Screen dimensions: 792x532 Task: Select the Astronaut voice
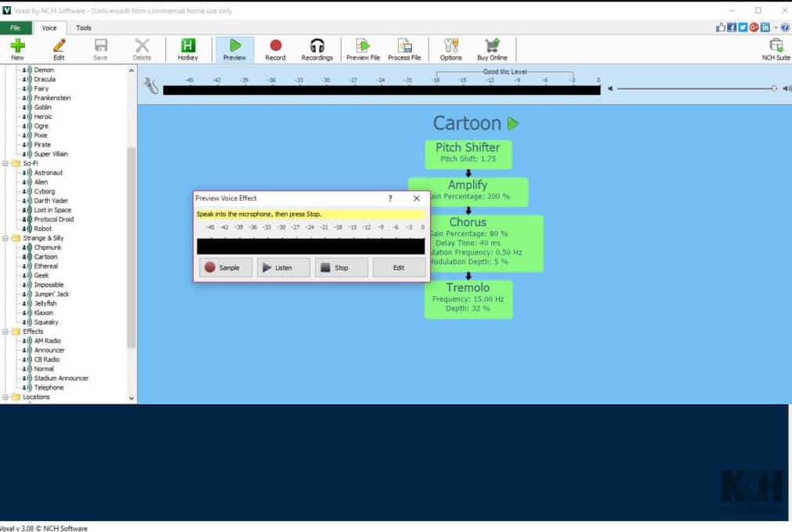pyautogui.click(x=49, y=173)
